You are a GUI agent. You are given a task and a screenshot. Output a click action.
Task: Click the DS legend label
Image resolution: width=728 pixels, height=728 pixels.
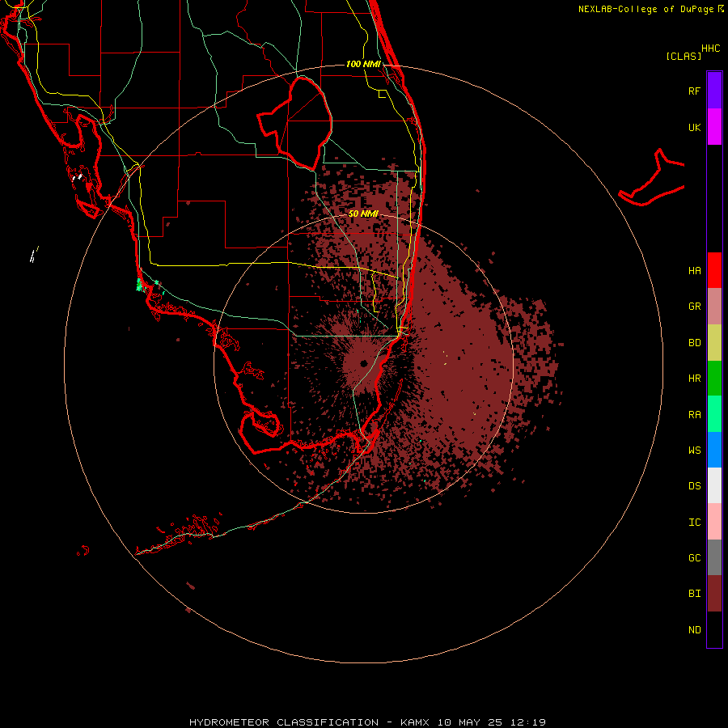[x=694, y=486]
